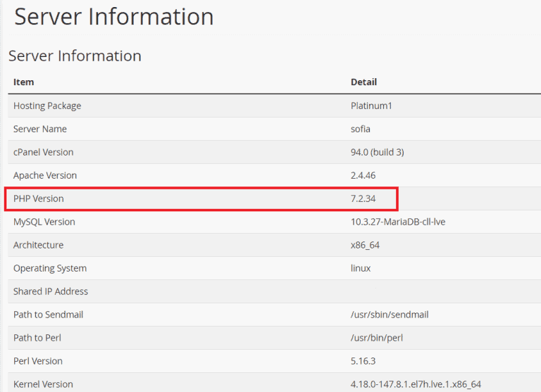Click the Server Information section subheading

pyautogui.click(x=75, y=56)
